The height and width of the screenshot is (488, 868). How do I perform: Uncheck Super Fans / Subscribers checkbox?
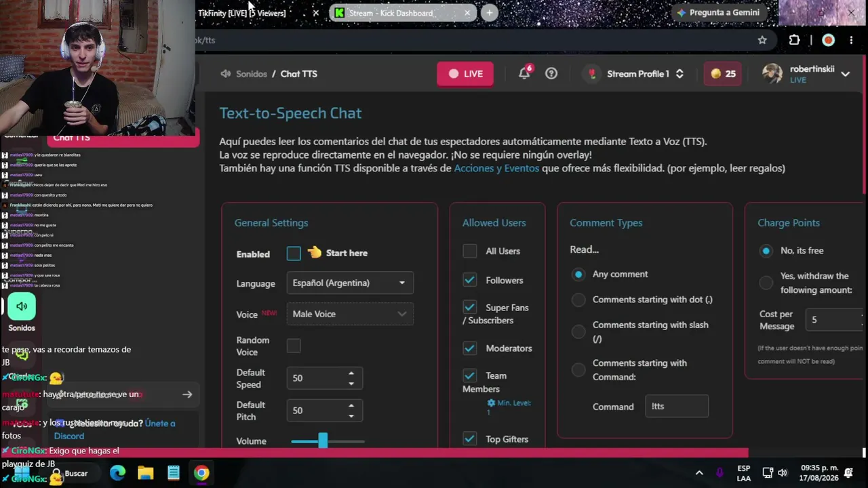[470, 307]
